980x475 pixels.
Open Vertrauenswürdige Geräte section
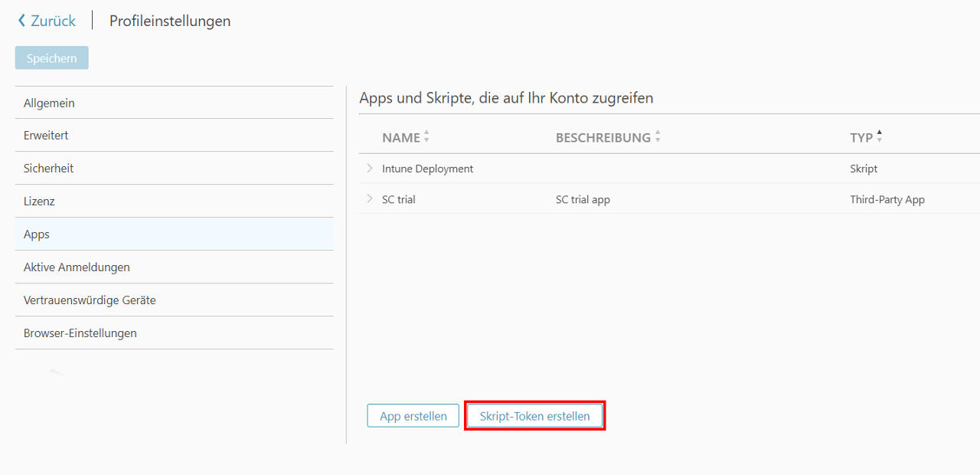[174, 300]
